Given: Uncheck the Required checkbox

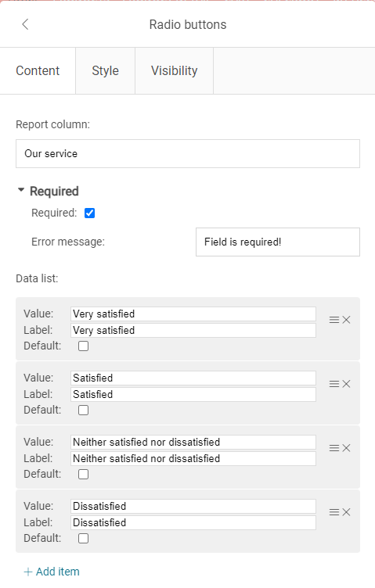Looking at the screenshot, I should (x=90, y=213).
